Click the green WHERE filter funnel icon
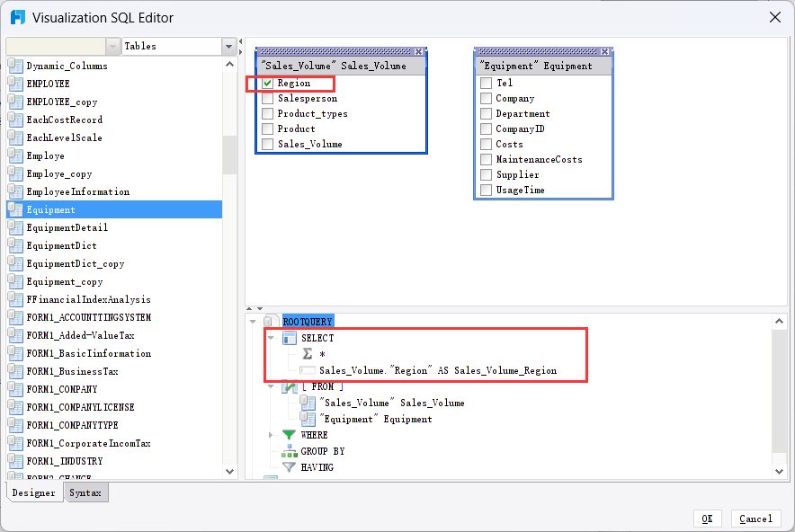 (290, 435)
